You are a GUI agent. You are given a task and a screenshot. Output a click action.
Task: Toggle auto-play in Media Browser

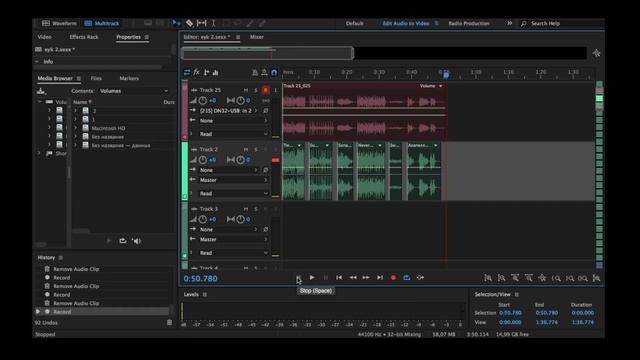coord(136,241)
